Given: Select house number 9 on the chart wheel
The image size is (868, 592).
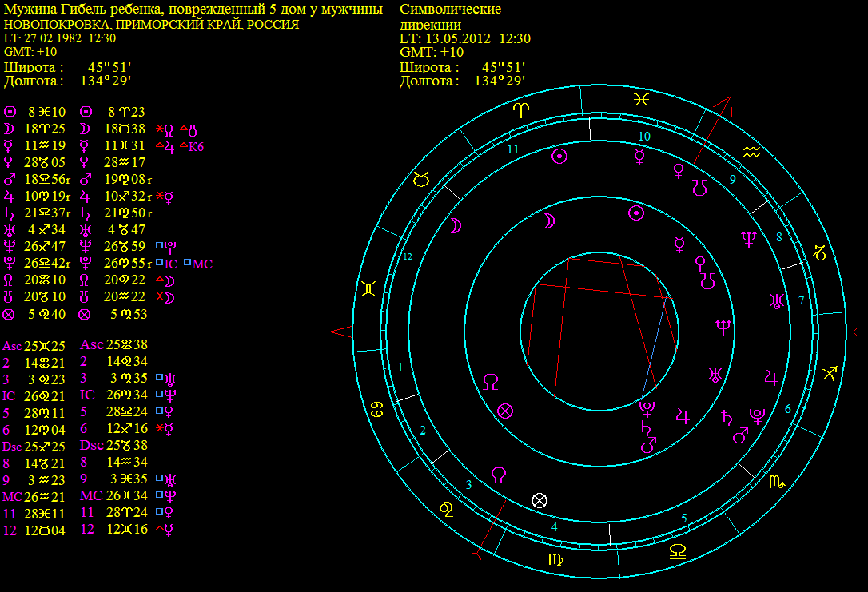Looking at the screenshot, I should [x=733, y=179].
